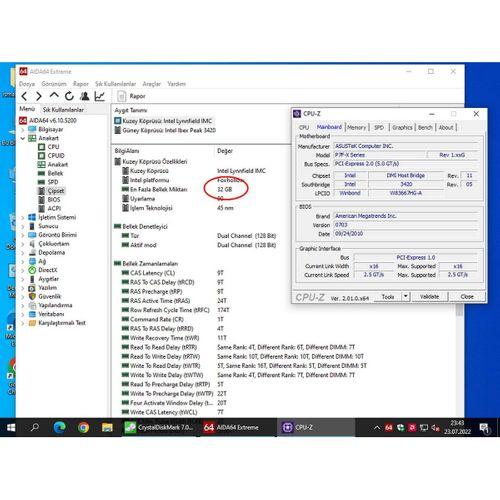
Task: Select BIOS in the AIDA64 tree
Action: (x=54, y=199)
